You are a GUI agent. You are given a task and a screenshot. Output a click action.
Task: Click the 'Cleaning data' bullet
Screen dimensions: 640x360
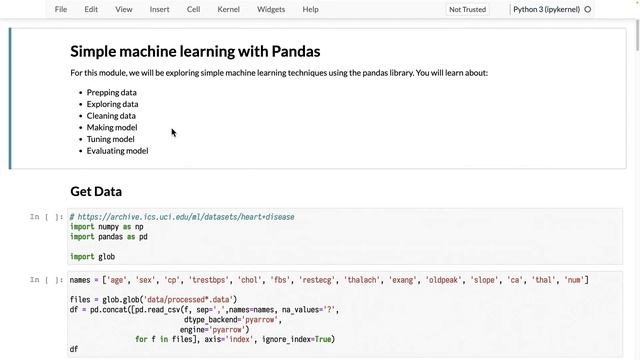tap(111, 116)
